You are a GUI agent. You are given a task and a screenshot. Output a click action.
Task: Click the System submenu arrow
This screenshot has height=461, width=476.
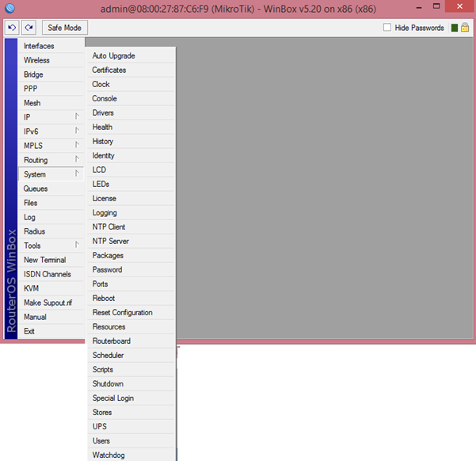click(x=77, y=173)
